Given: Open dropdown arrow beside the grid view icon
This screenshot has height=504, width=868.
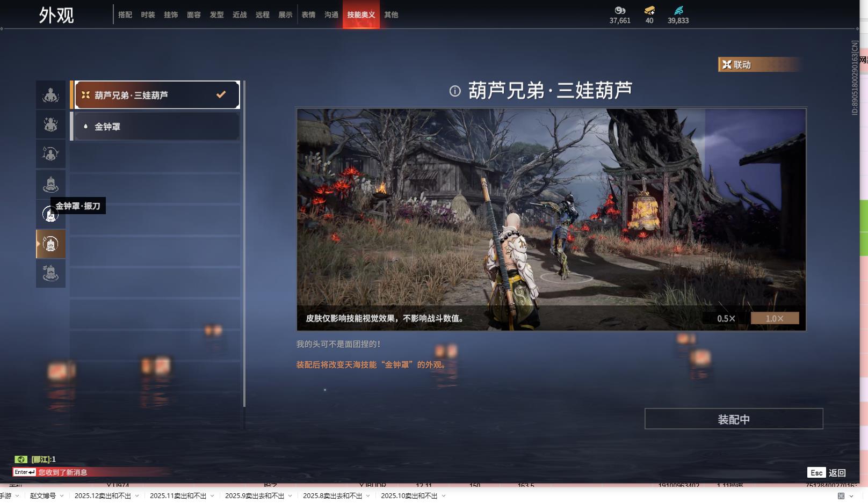Looking at the screenshot, I should [851, 496].
